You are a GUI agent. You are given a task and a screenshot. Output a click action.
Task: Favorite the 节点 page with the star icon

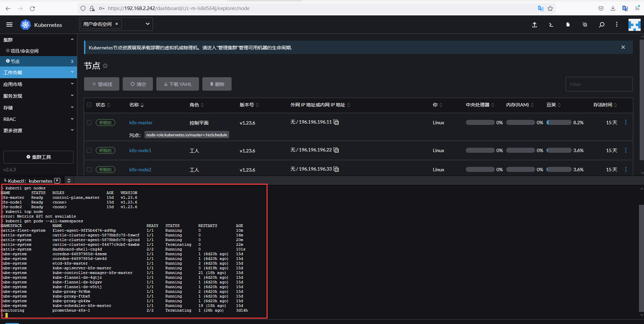point(105,66)
